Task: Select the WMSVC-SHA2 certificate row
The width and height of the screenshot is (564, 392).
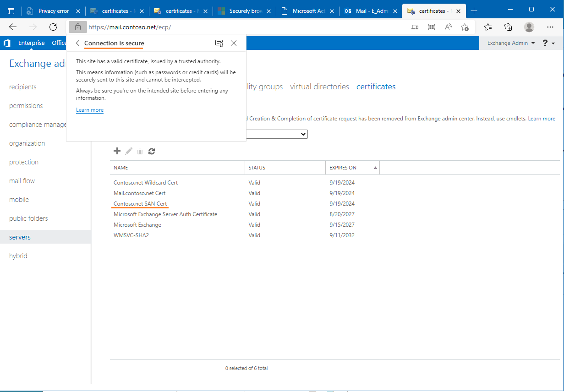Action: (245, 235)
